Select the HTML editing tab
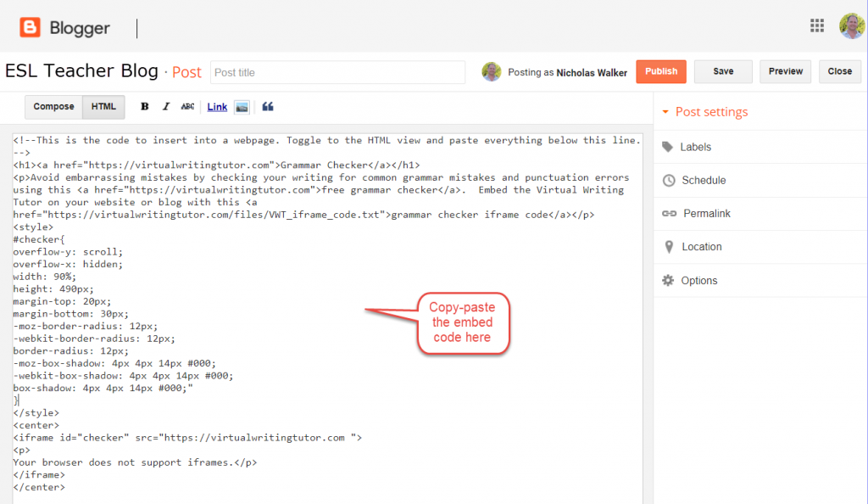Image resolution: width=868 pixels, height=504 pixels. 103,107
